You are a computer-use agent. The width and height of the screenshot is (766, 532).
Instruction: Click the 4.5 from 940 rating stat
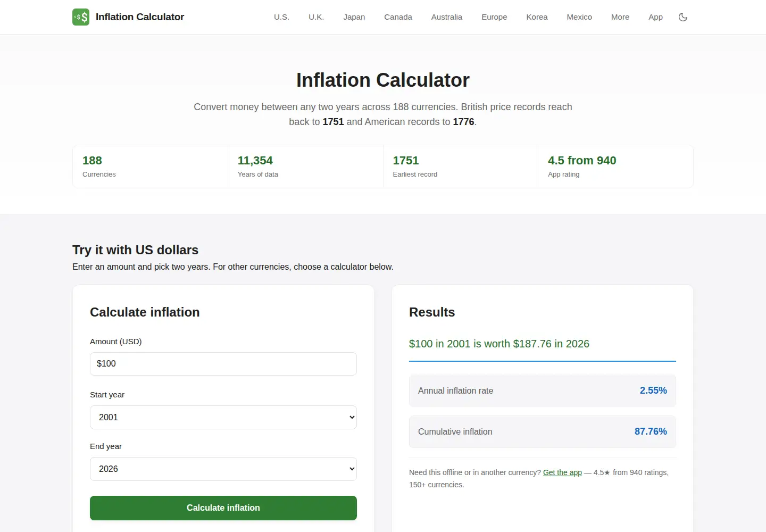615,167
